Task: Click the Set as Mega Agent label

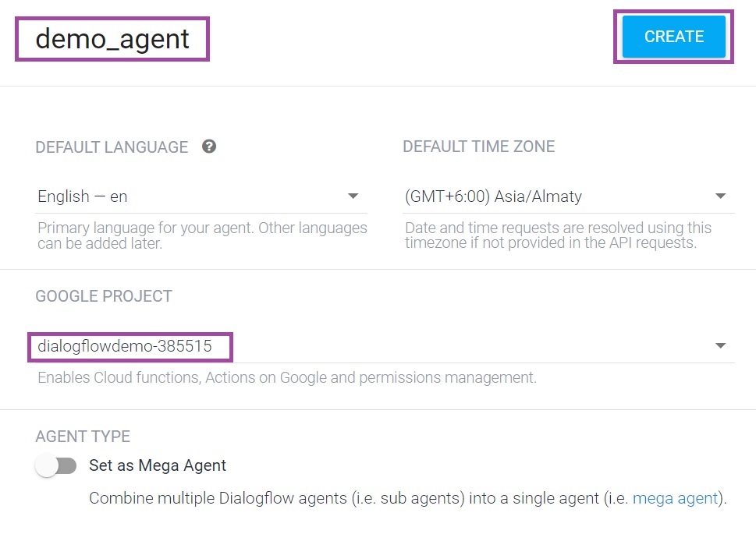Action: (158, 466)
